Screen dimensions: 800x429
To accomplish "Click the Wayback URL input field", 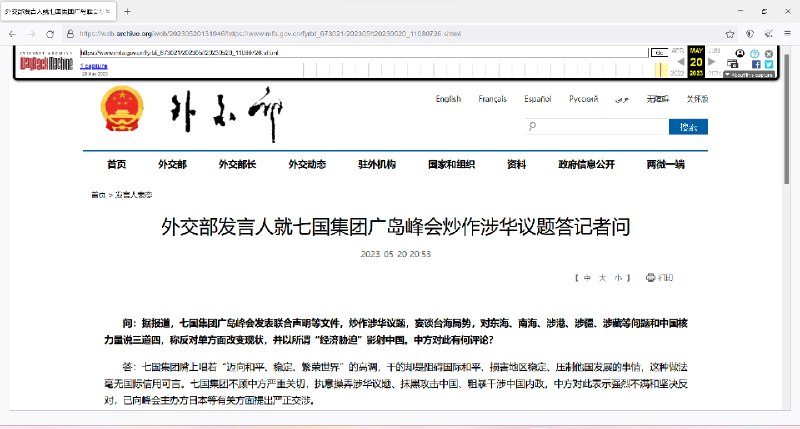I will pyautogui.click(x=364, y=53).
